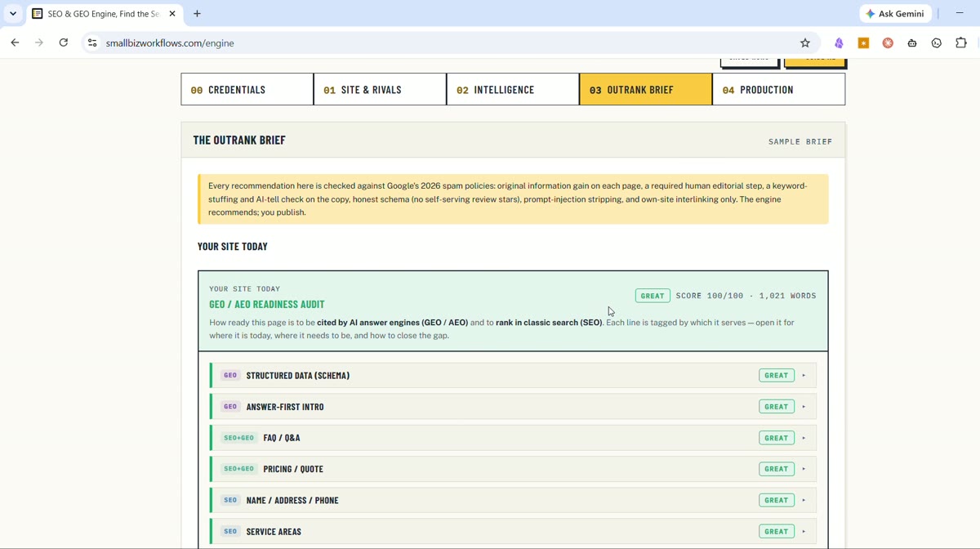Image resolution: width=980 pixels, height=549 pixels.
Task: Click the site information icon
Action: 92,43
